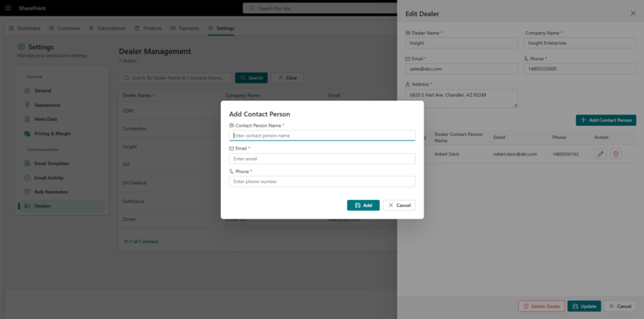Click robert.davis@abc.com email cell

tap(515, 154)
